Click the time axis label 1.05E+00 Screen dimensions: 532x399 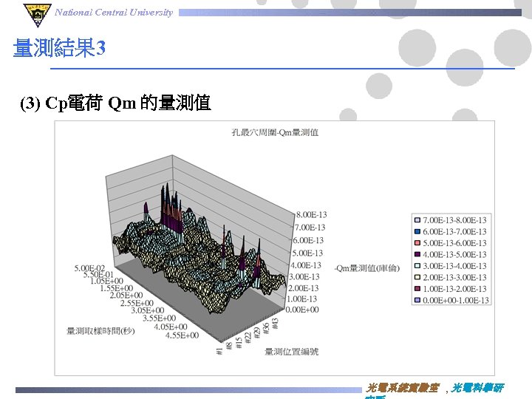[x=107, y=281]
